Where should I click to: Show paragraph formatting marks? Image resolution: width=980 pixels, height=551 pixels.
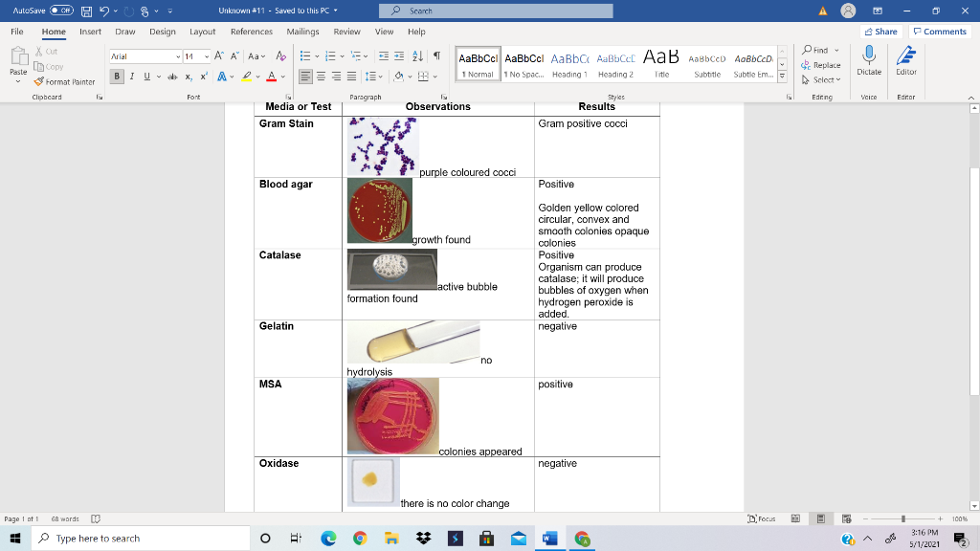[437, 55]
